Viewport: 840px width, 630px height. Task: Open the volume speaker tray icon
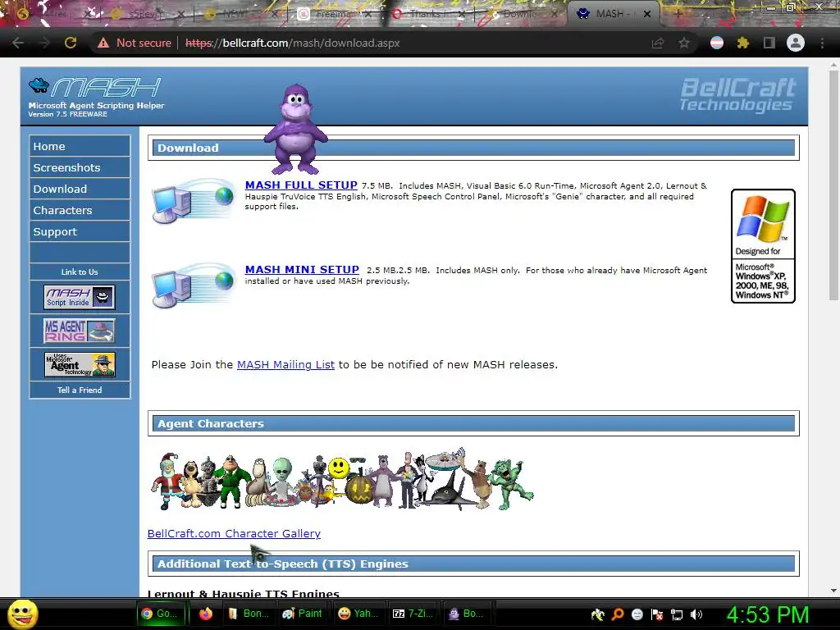tap(696, 614)
